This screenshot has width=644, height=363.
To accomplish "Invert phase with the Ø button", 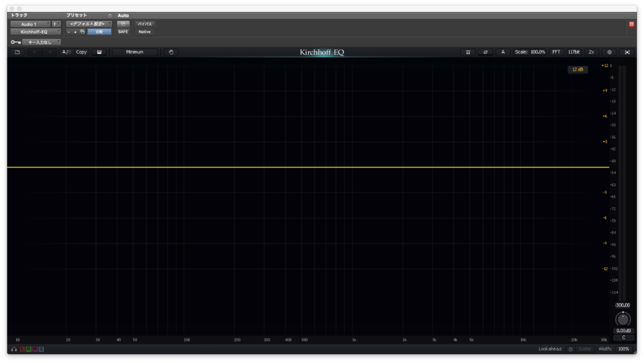I will click(486, 52).
